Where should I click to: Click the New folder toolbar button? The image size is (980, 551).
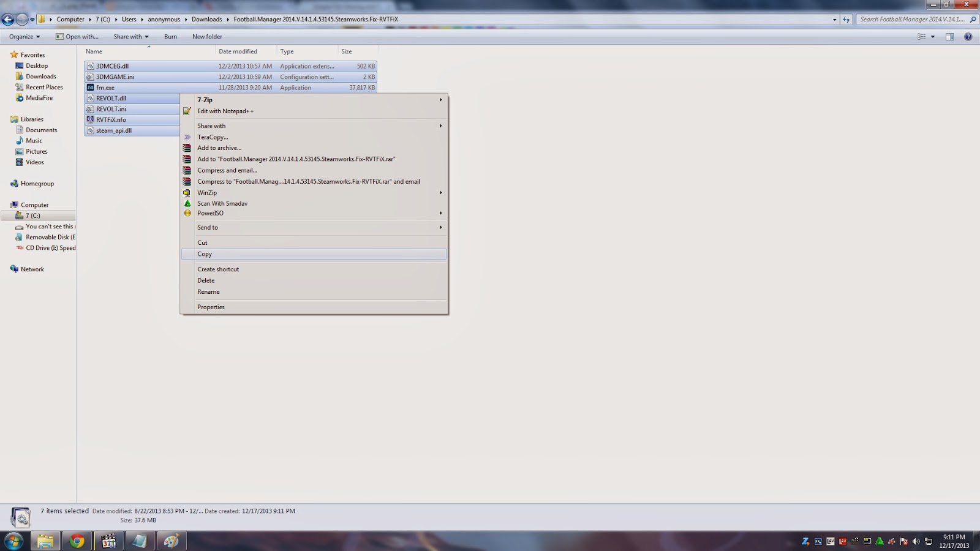207,37
